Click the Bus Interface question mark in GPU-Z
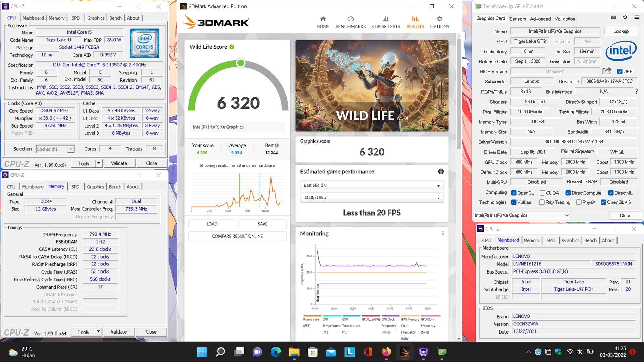Viewport: 644px width, 362px height. 636,91
